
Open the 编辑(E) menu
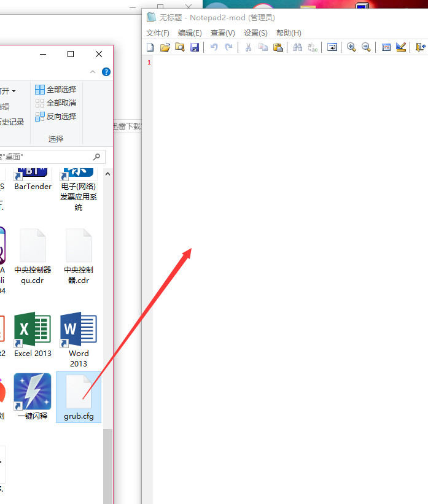click(x=190, y=33)
